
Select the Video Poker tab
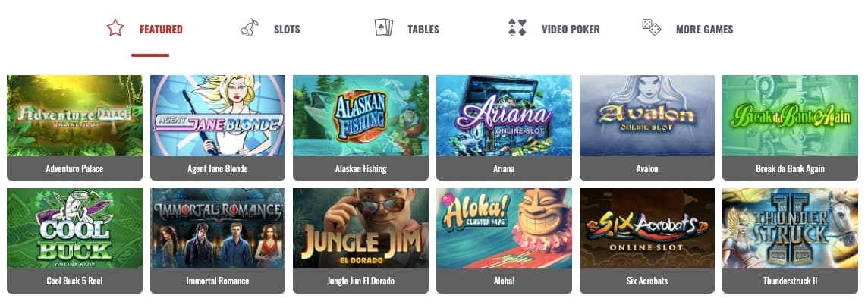[x=571, y=30]
